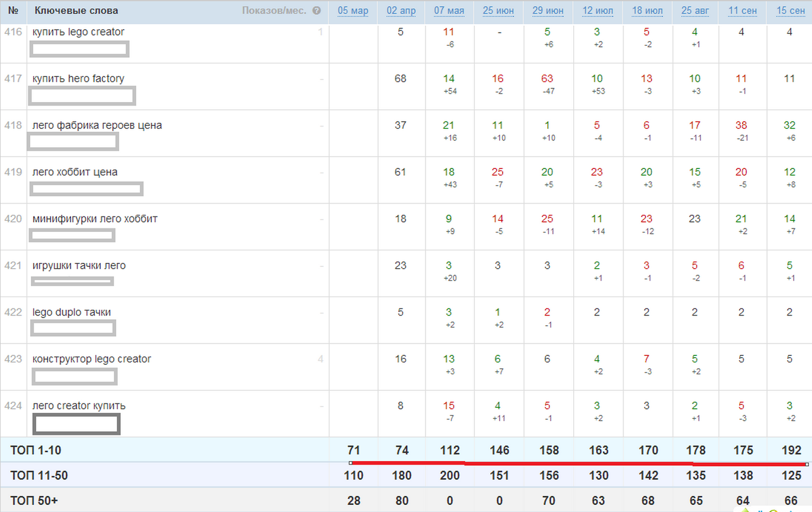
Task: Click конструктор lego creator position for 18 июл
Action: pos(647,359)
